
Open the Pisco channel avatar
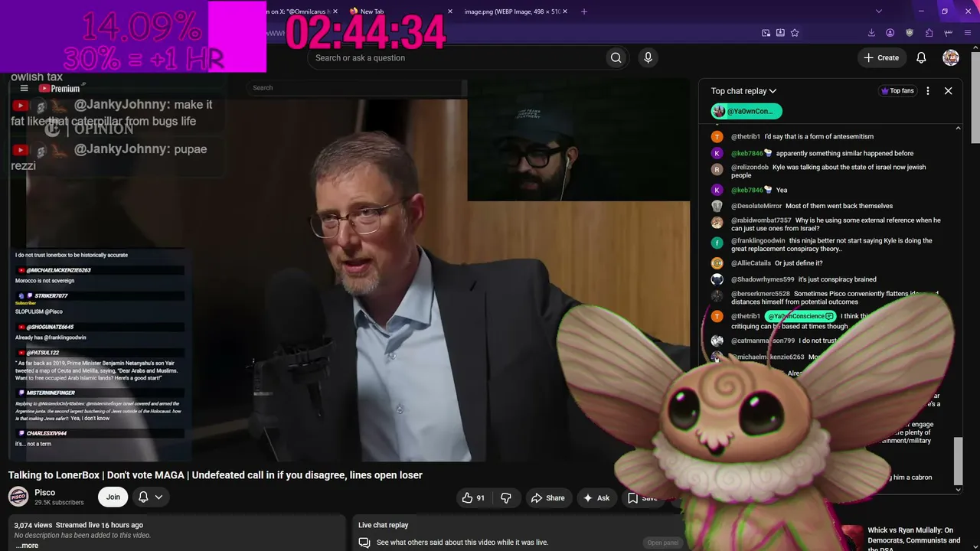tap(18, 497)
